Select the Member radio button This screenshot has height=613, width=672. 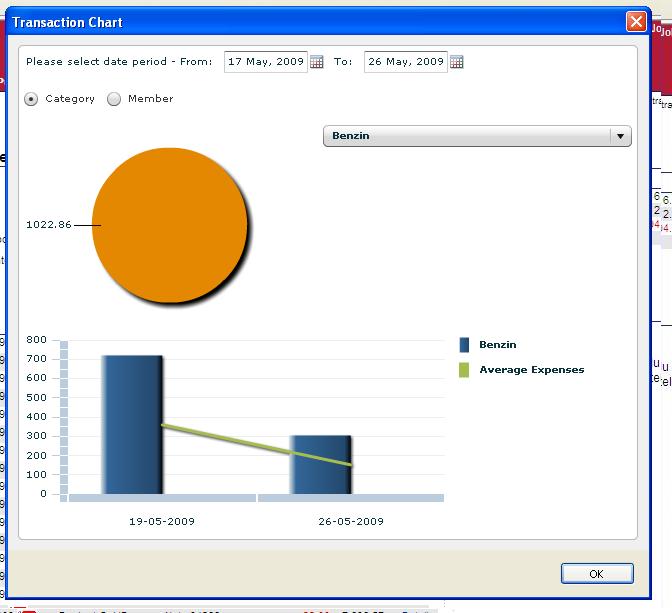click(x=114, y=99)
